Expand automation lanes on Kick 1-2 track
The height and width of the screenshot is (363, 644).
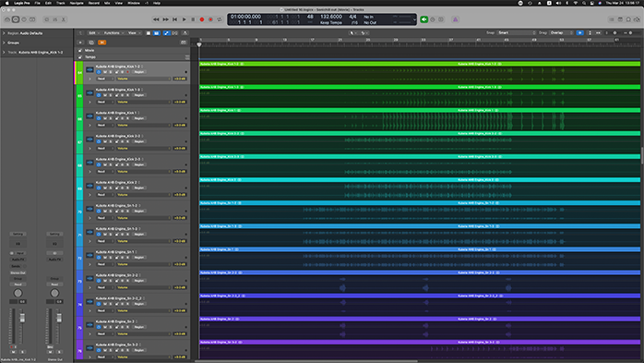tap(89, 79)
